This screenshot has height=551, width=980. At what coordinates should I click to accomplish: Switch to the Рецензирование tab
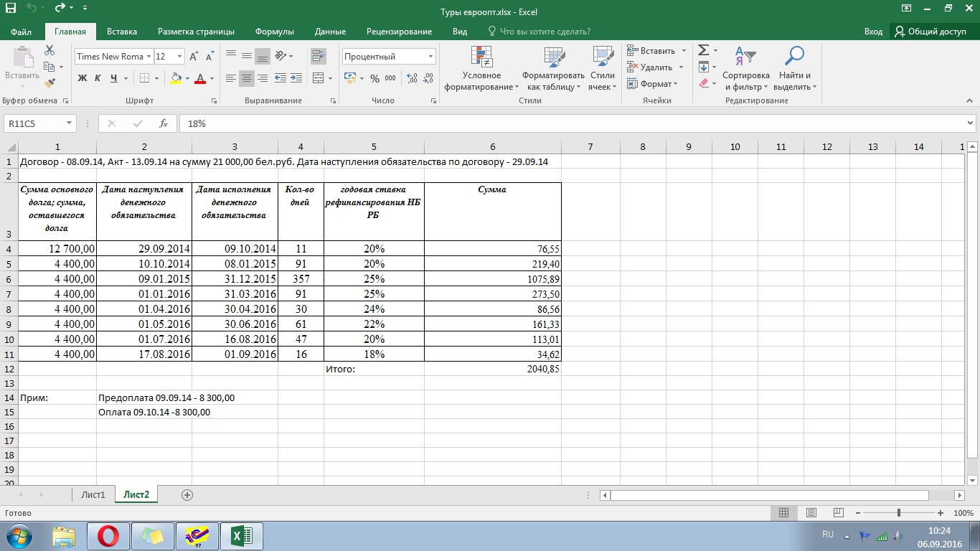coord(399,32)
